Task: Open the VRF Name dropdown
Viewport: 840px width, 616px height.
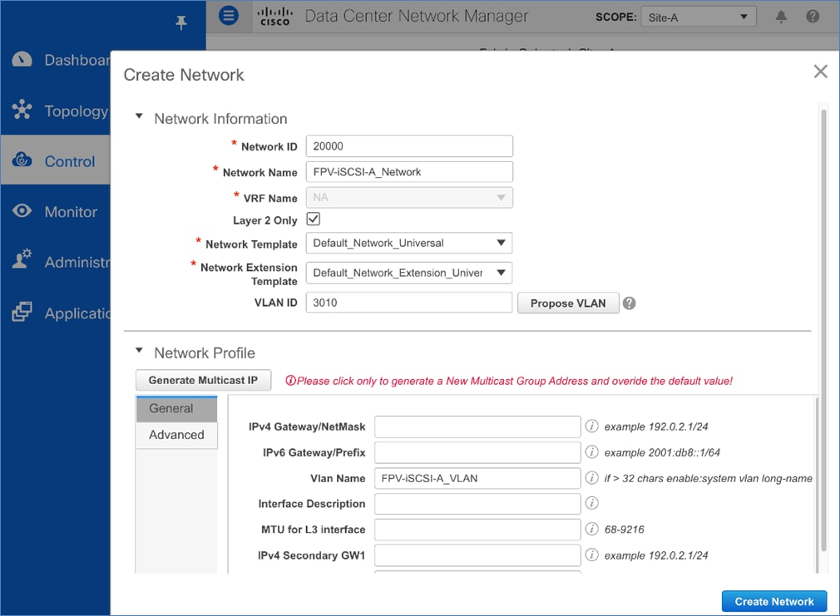Action: pos(409,197)
